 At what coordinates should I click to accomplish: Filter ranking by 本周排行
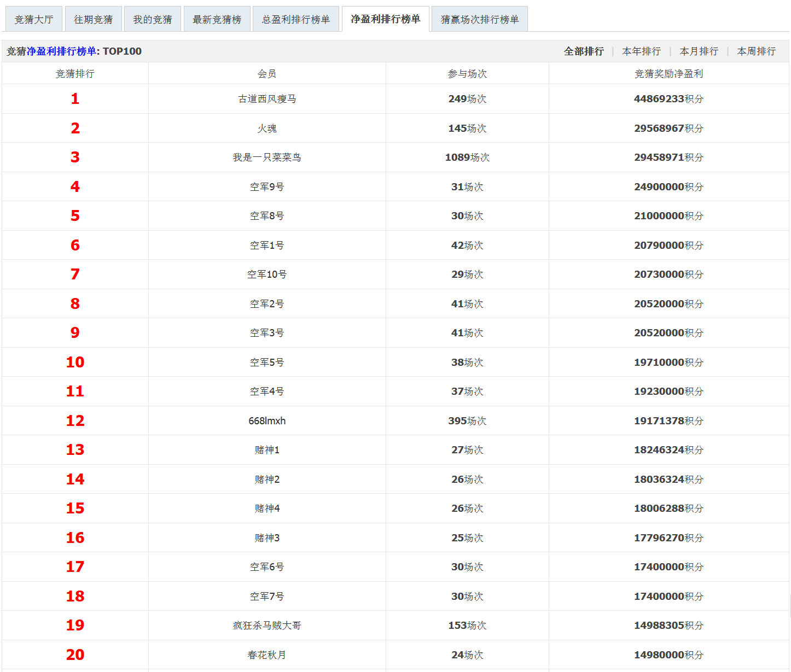coord(757,51)
